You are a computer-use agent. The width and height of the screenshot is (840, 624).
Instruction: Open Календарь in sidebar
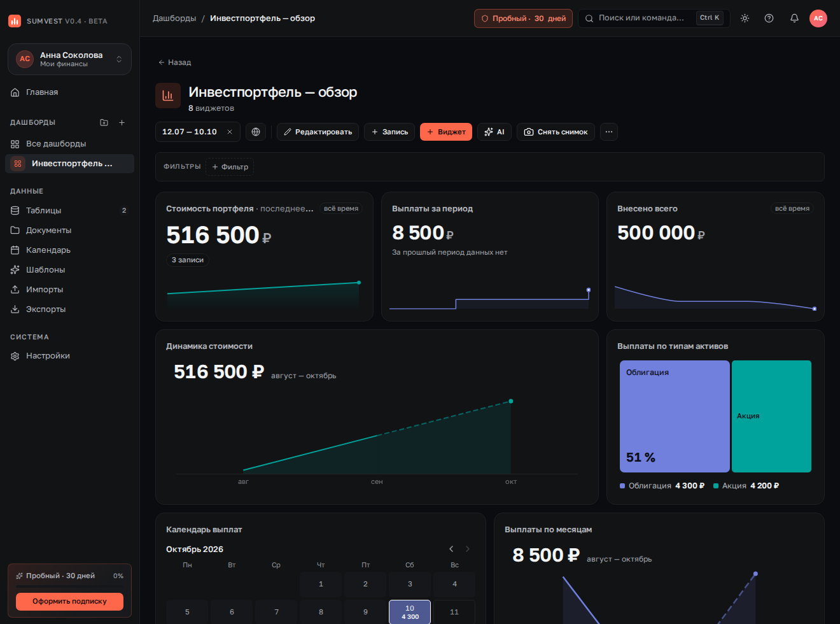pyautogui.click(x=70, y=250)
